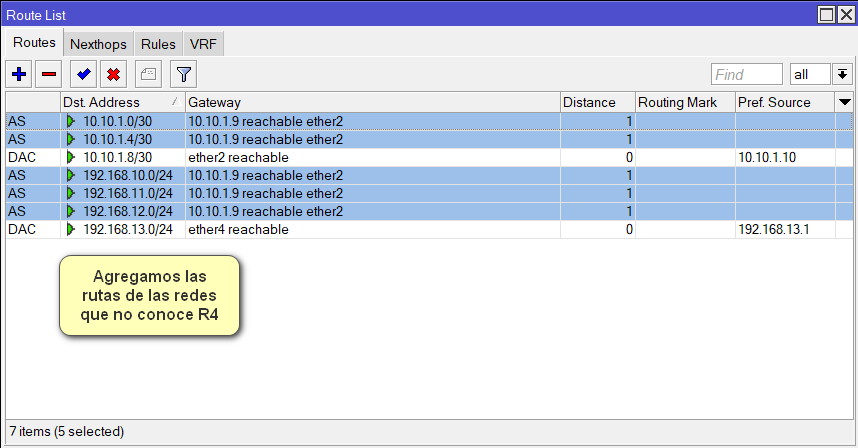Screen dimensions: 858x448
Task: Open the 'all' filter dropdown
Action: pyautogui.click(x=809, y=75)
